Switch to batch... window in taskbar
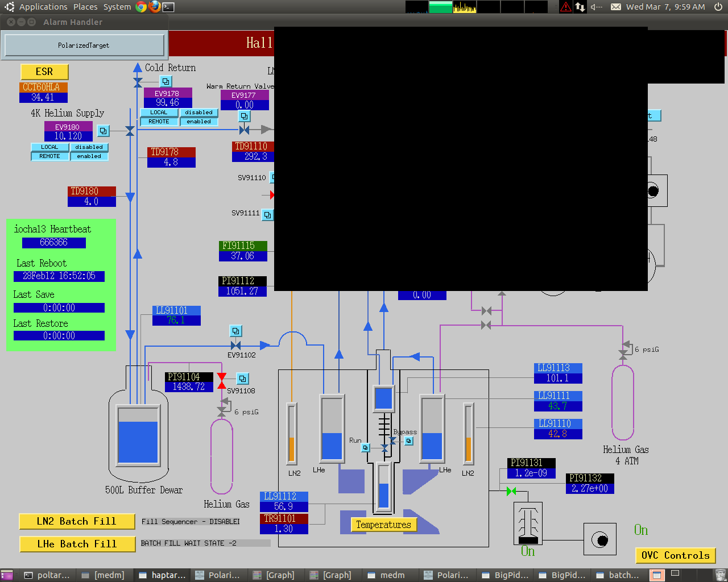Image resolution: width=728 pixels, height=582 pixels. click(x=618, y=575)
